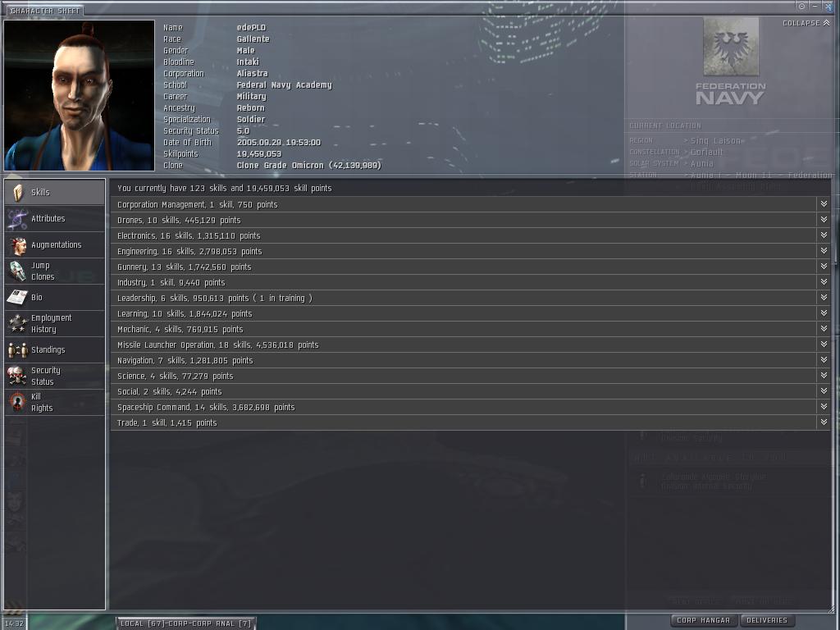Click the Augmentations head icon
This screenshot has width=840, height=630.
18,244
